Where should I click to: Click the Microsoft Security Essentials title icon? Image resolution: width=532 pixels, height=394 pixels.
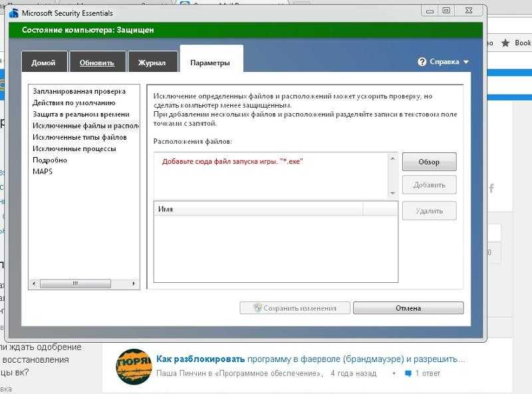[x=14, y=13]
